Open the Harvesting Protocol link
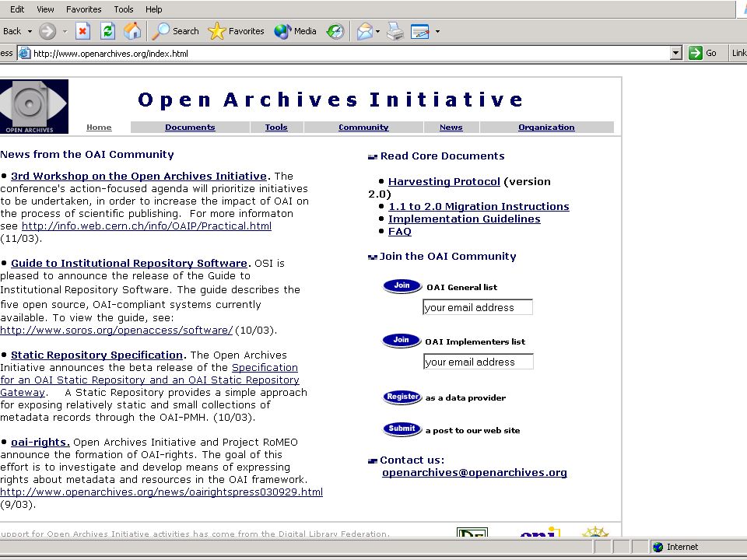This screenshot has height=560, width=747. click(x=444, y=181)
